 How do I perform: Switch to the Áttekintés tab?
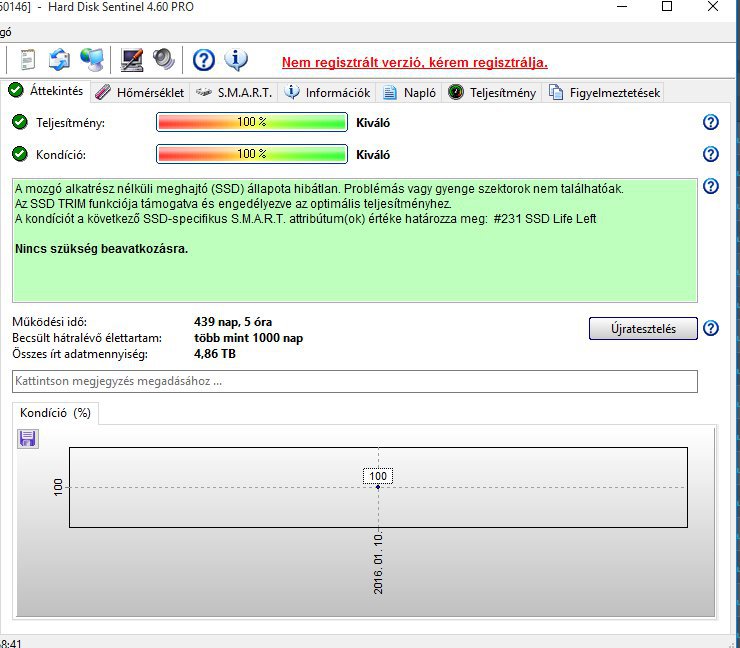(46, 91)
